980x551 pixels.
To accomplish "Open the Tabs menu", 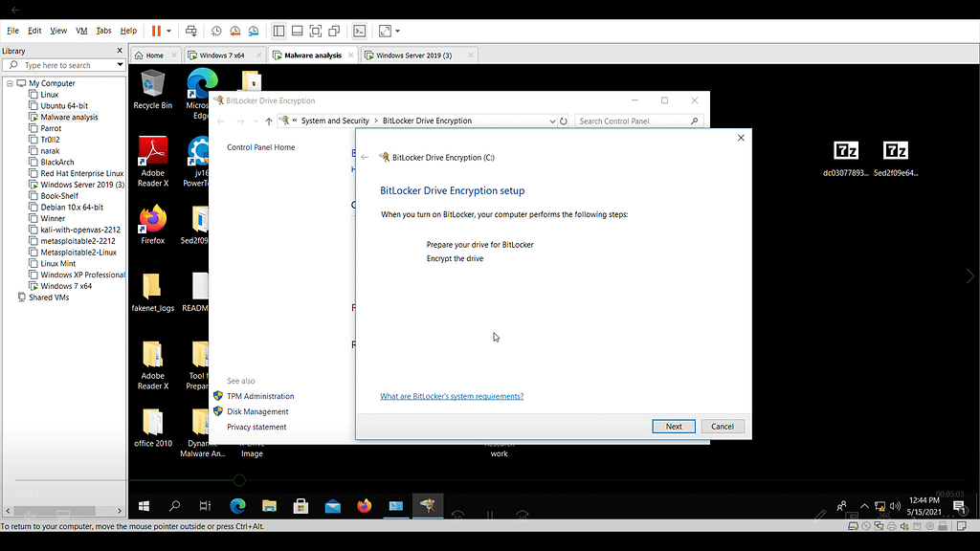I will (103, 31).
